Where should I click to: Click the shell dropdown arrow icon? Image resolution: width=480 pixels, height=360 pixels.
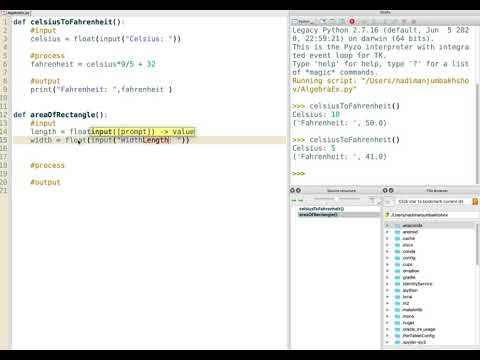[x=323, y=22]
